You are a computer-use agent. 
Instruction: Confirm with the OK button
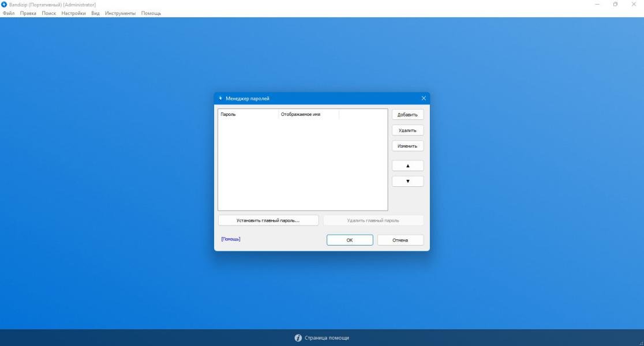[x=350, y=240]
